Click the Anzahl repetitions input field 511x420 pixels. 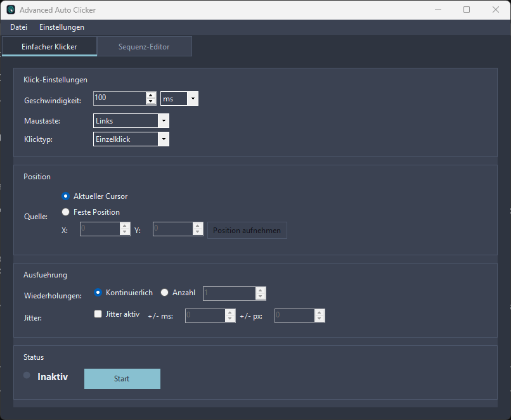[x=230, y=294]
